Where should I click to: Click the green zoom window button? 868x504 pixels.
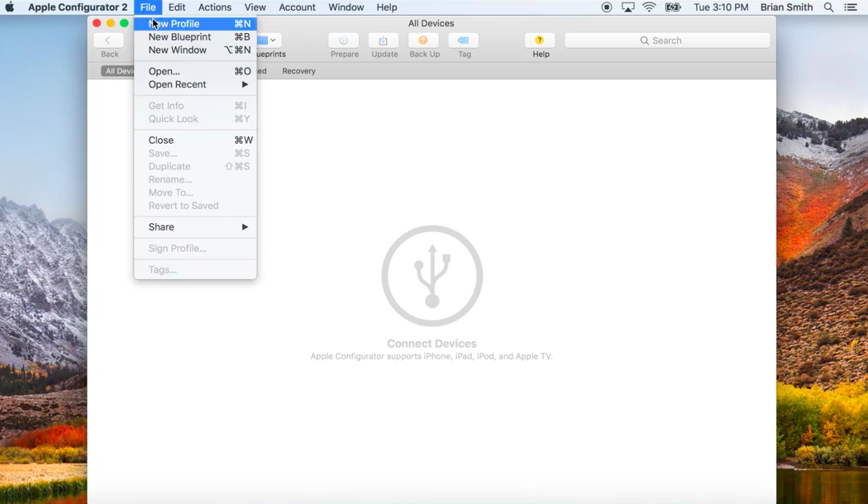pyautogui.click(x=124, y=23)
